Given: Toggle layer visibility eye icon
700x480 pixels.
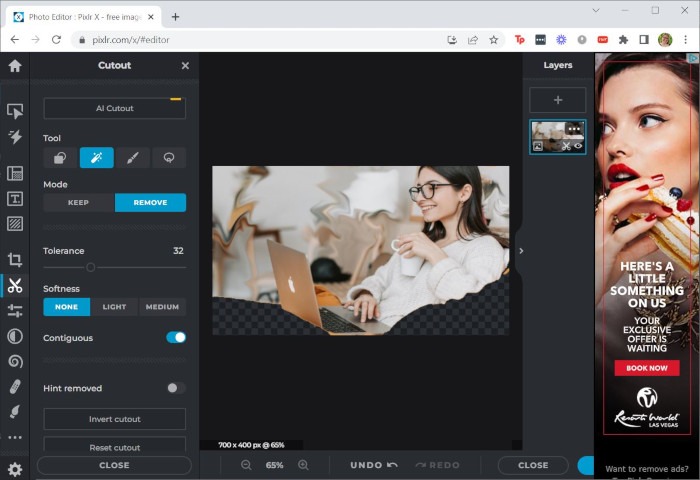Looking at the screenshot, I should 578,146.
